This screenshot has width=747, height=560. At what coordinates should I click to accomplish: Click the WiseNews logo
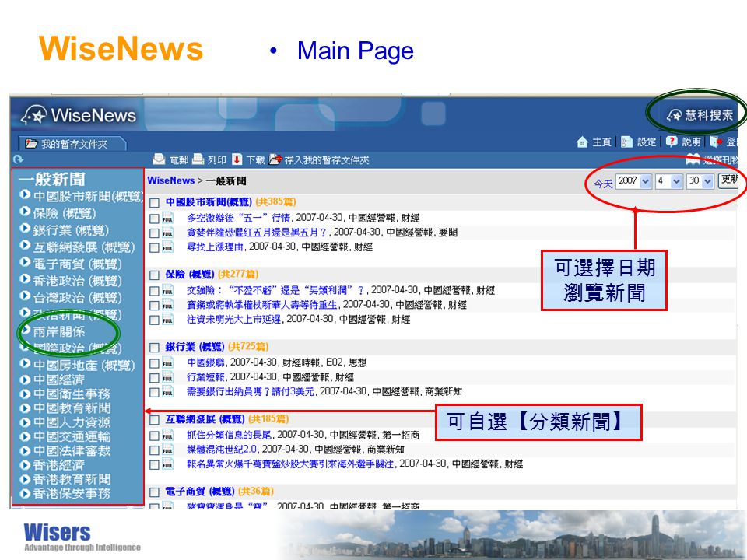79,115
